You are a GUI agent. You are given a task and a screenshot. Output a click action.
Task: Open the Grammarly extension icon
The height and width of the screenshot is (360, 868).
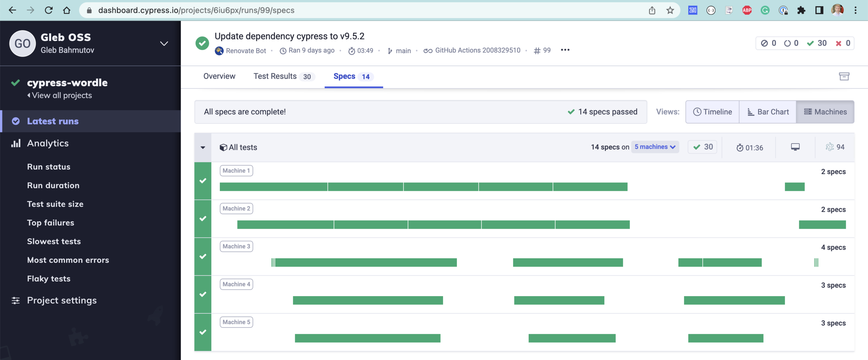point(765,10)
